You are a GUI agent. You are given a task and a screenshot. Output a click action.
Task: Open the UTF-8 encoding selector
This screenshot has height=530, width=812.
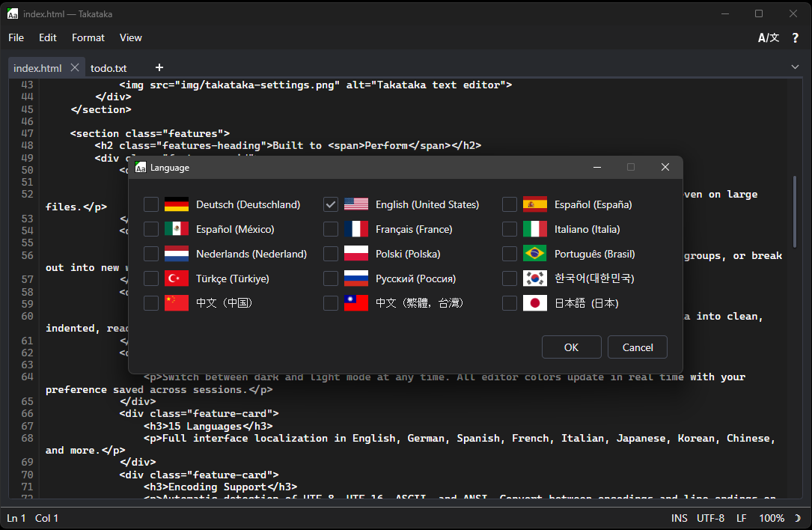pos(710,518)
